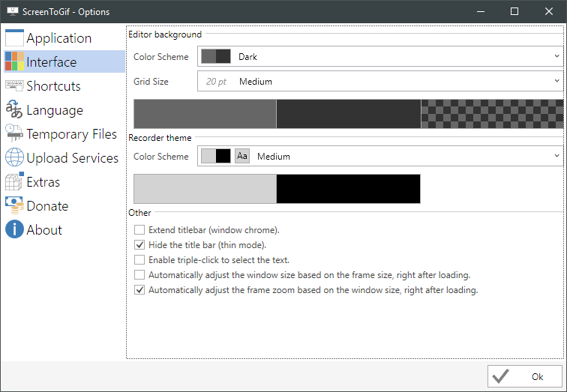The height and width of the screenshot is (392, 567).
Task: Uncheck Hide the title bar (thin mode)
Action: 139,245
